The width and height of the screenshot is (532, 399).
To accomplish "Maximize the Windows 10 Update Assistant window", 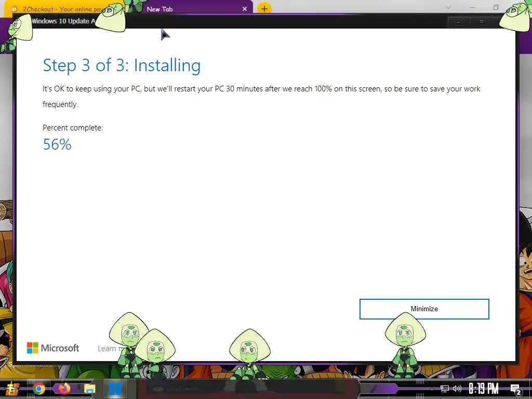I will click(481, 22).
